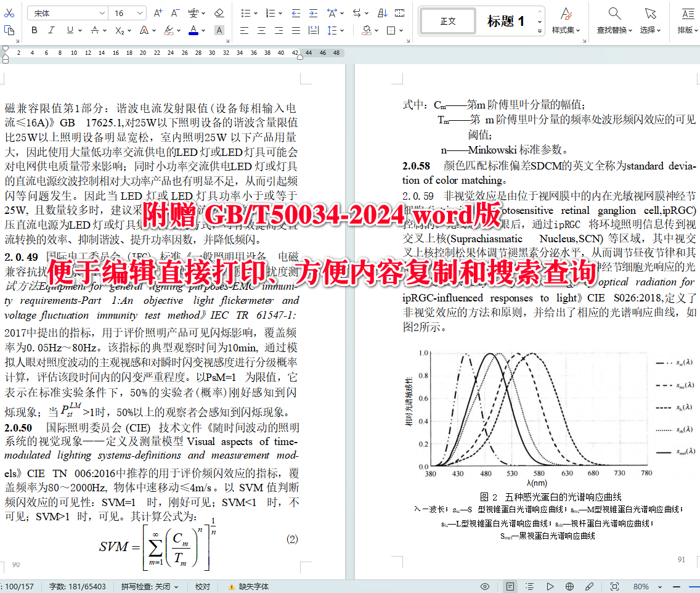The height and width of the screenshot is (593, 700).
Task: Toggle underline formatting
Action: [70, 30]
